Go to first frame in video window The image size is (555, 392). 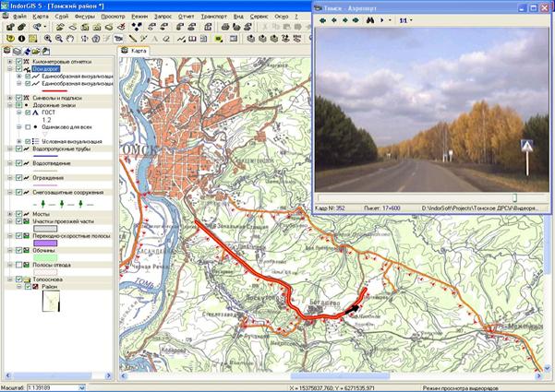[x=323, y=18]
